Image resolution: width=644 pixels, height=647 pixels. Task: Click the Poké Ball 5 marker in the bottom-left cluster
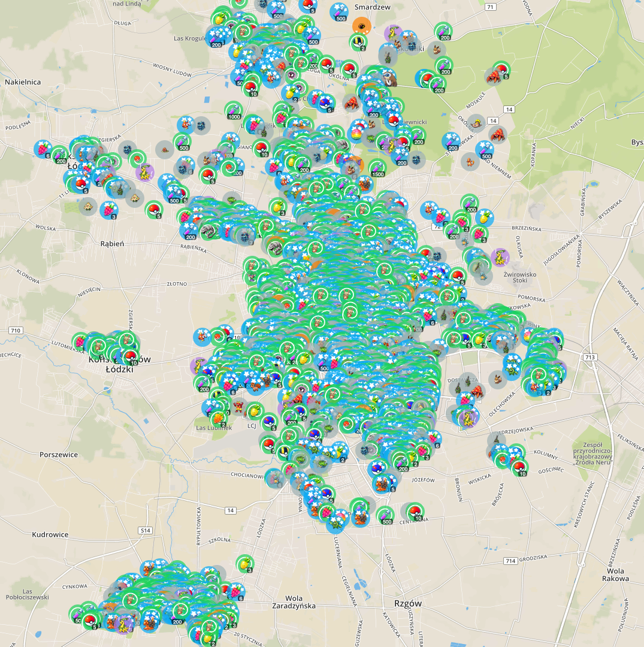click(89, 620)
